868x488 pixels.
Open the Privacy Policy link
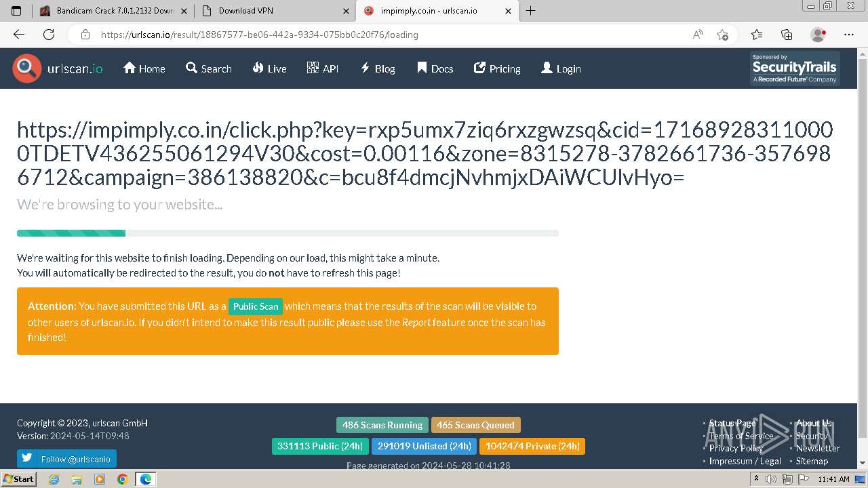click(x=736, y=448)
